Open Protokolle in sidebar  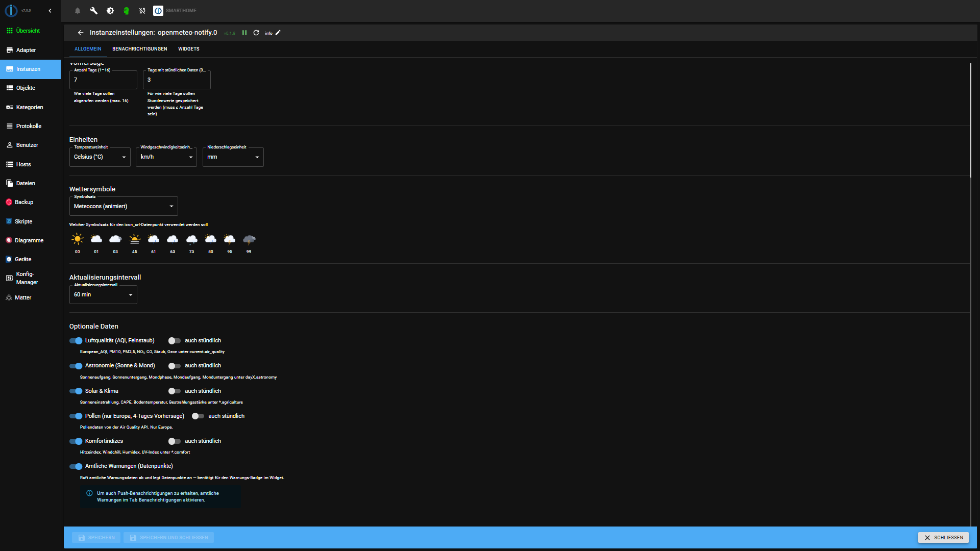[30, 126]
